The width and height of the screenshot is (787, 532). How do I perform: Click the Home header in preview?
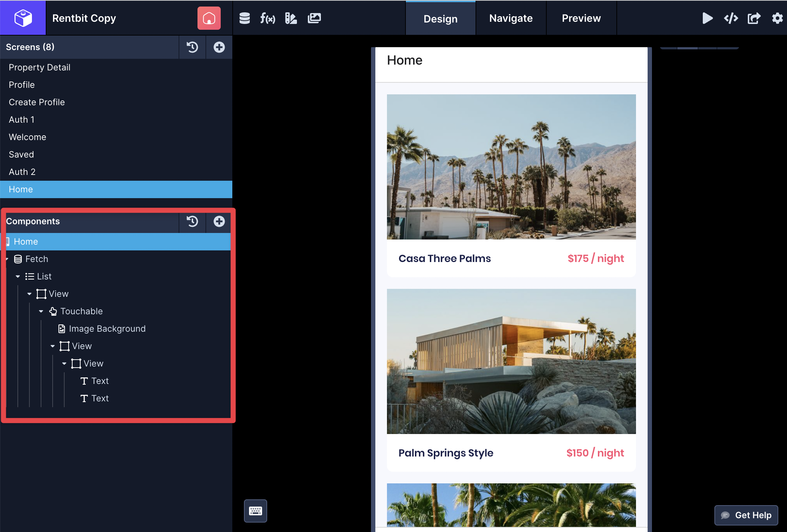pos(405,60)
